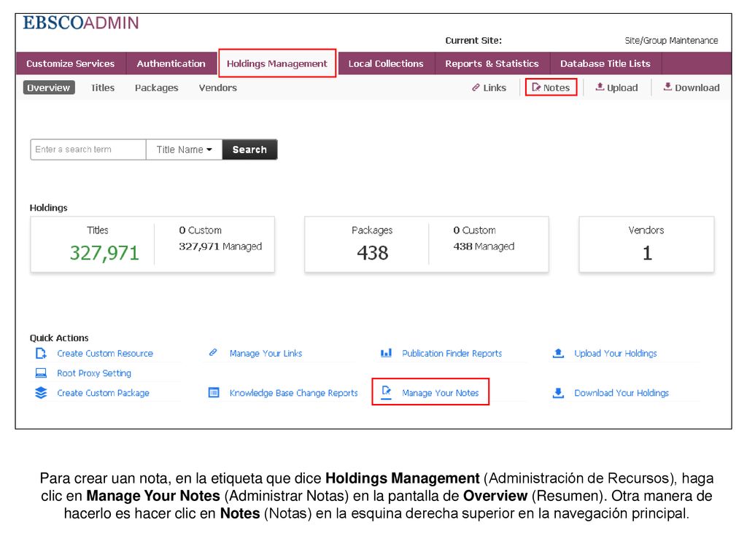Click the Create Custom Package layers icon

tap(41, 393)
